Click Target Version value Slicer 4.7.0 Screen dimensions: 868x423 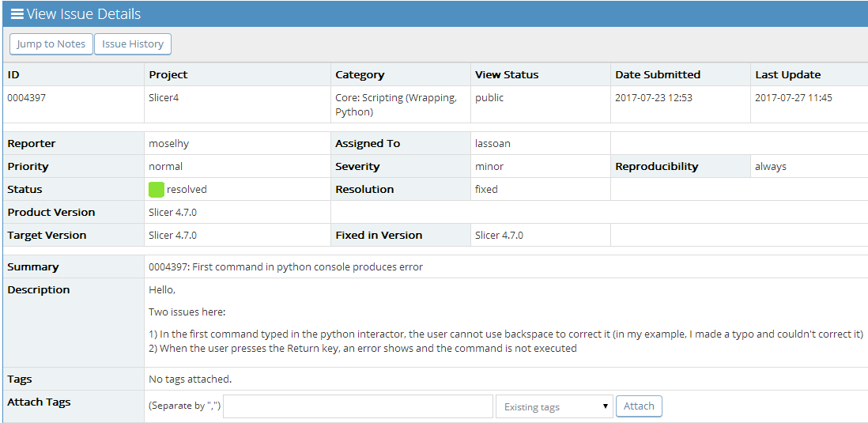click(x=172, y=236)
